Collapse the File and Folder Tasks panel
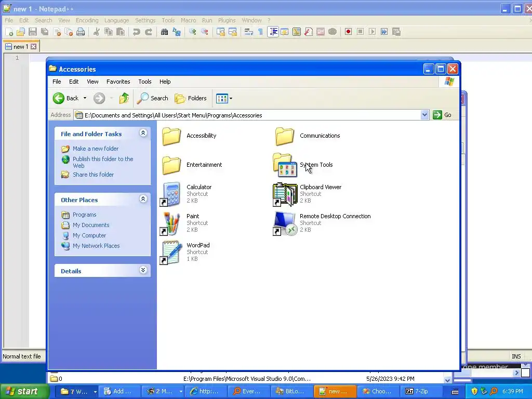This screenshot has width=532, height=399. point(143,133)
